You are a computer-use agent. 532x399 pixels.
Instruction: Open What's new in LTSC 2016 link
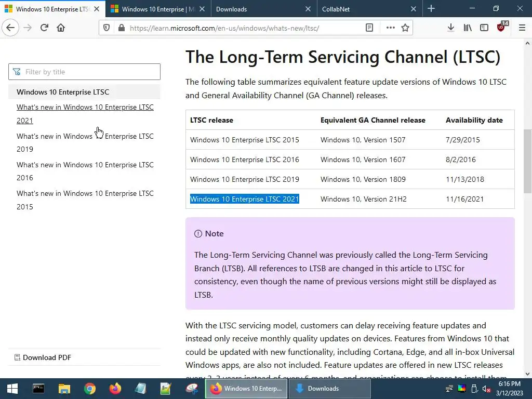pyautogui.click(x=85, y=171)
